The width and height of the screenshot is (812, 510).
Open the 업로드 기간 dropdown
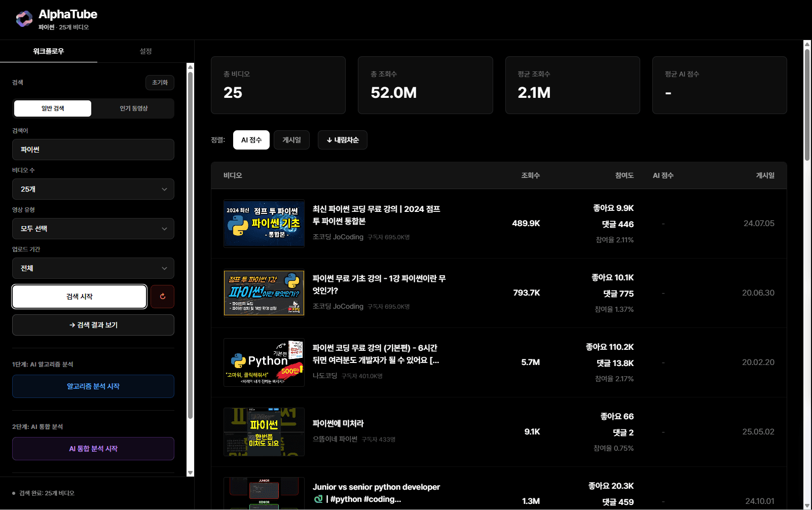pyautogui.click(x=93, y=268)
